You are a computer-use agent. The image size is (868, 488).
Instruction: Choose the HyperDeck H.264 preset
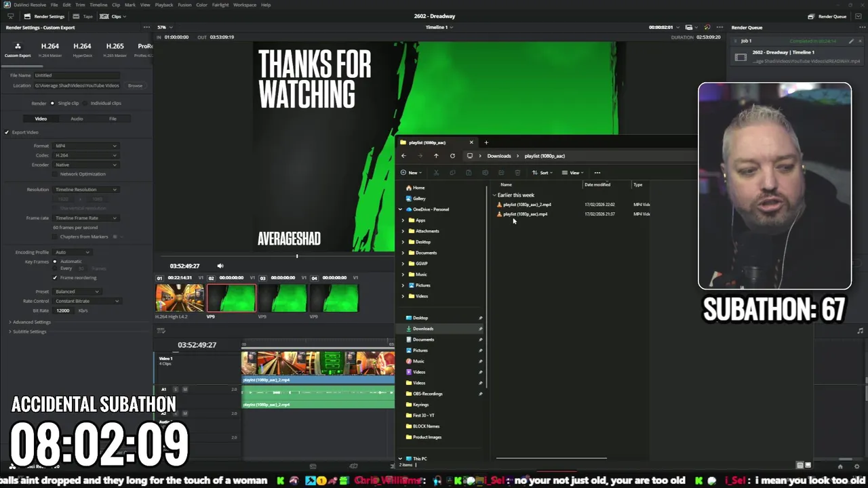tap(82, 49)
